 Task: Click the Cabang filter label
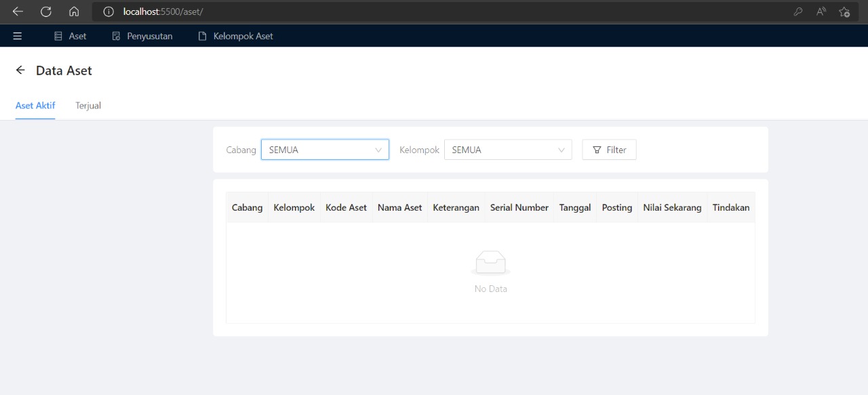(x=241, y=150)
